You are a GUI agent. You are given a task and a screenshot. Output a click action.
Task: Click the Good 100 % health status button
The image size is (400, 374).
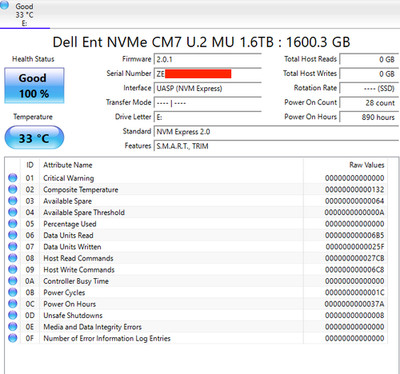point(34,86)
